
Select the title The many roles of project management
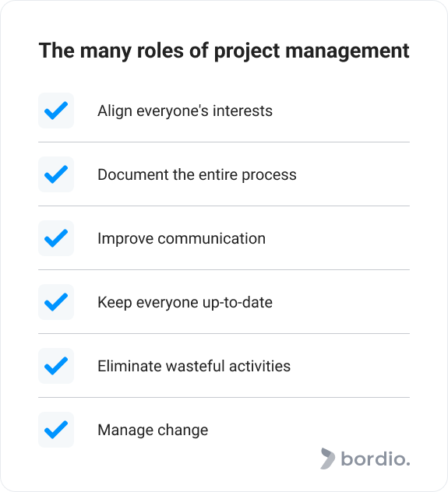224,51
